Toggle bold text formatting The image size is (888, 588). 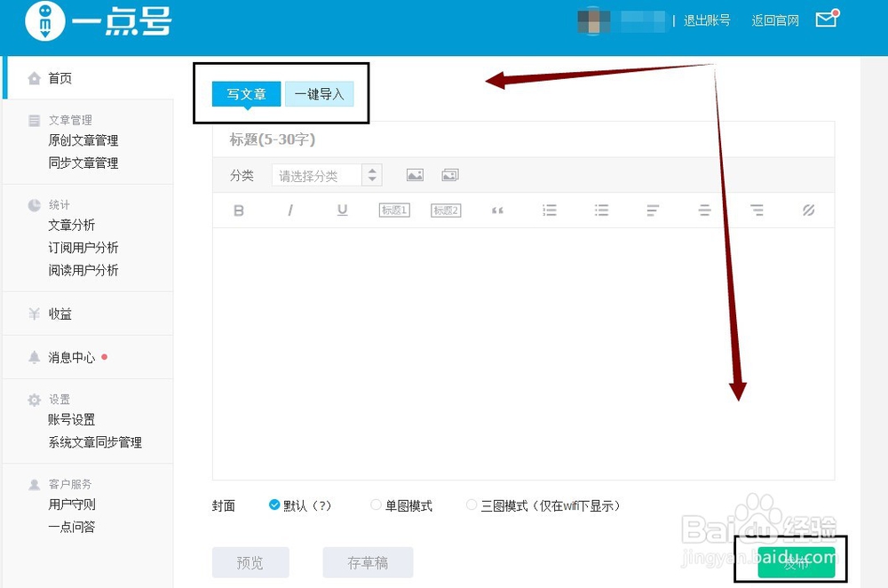point(238,210)
